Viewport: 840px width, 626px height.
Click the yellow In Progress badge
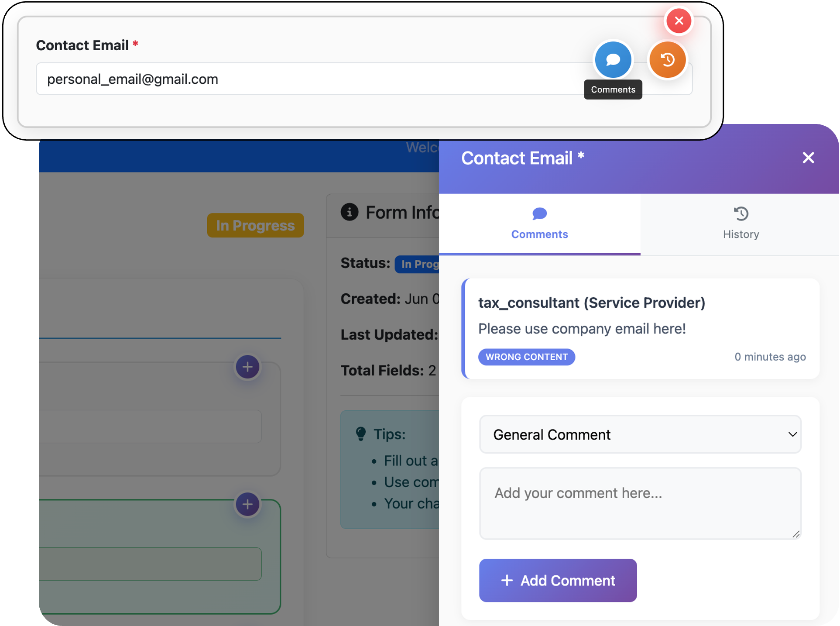pos(255,225)
